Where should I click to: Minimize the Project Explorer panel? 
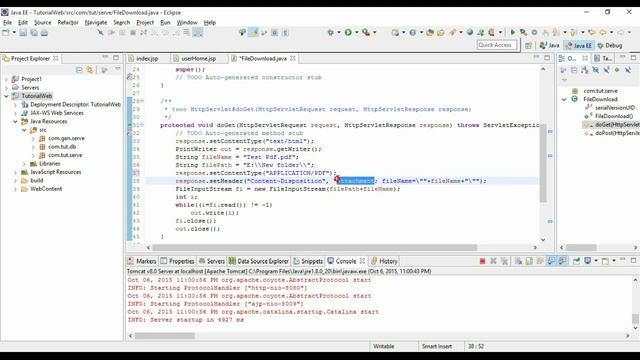click(x=105, y=58)
